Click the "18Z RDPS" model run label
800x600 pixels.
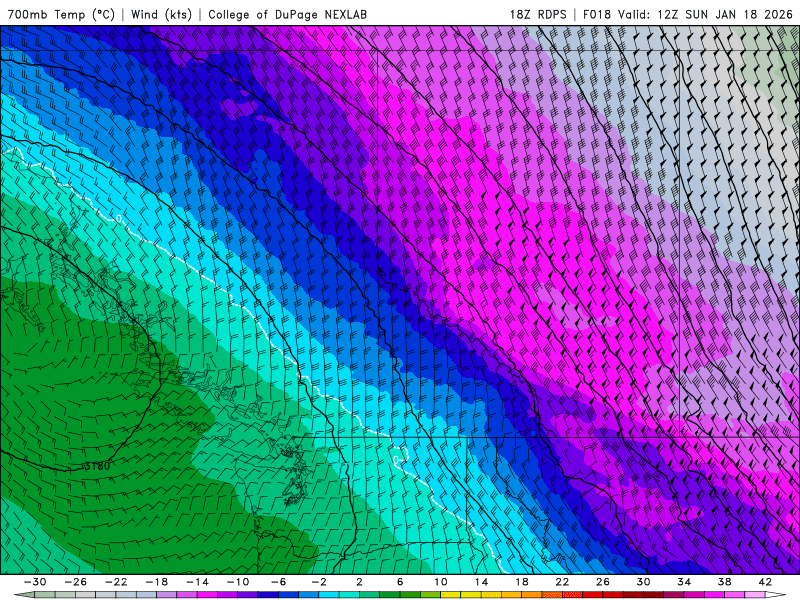(538, 14)
